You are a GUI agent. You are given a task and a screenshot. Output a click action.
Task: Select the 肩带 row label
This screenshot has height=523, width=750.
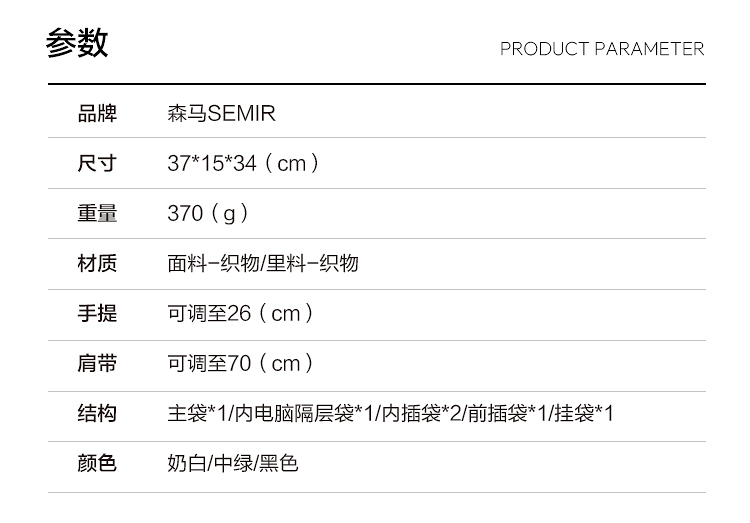click(x=97, y=363)
